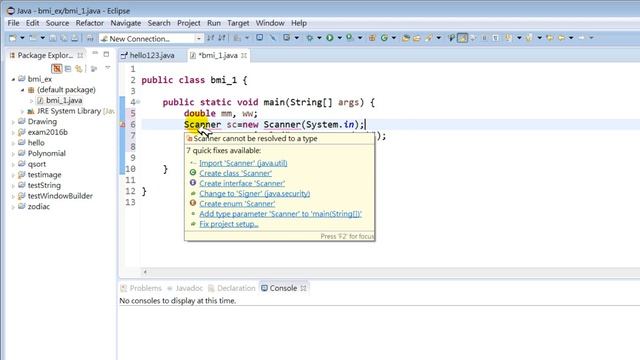Click the Open Type icon in the toolbar
Screen dimensions: 640x360
coord(405,38)
